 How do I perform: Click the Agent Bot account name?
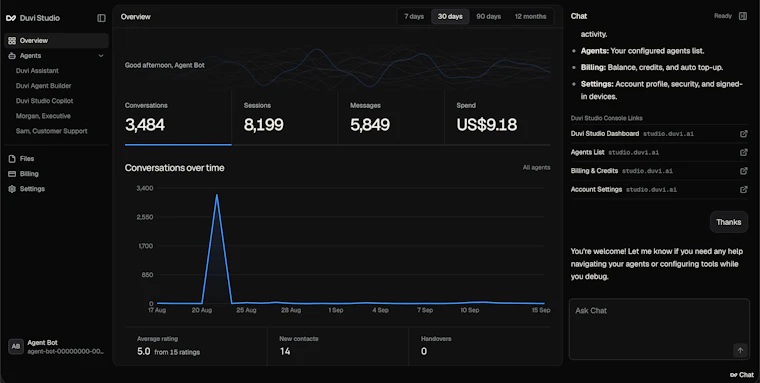coord(42,343)
